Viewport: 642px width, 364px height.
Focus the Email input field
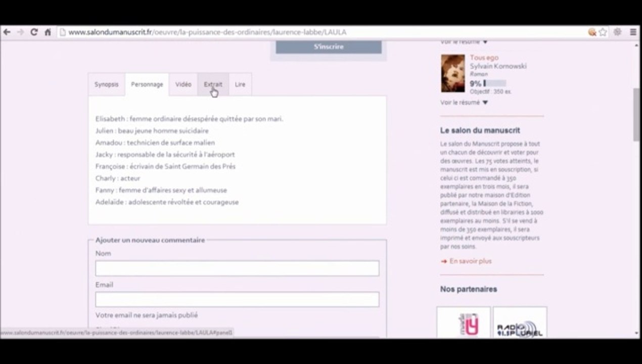(237, 299)
